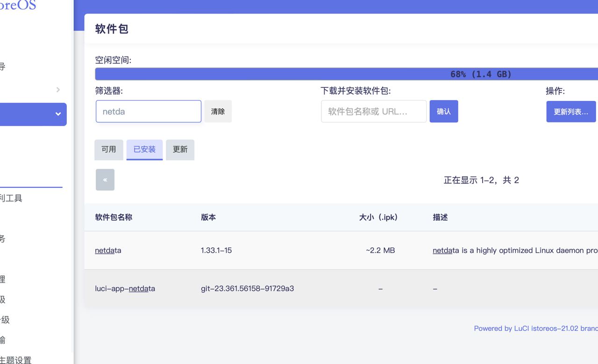Clear the filter with the 清除 button

(x=218, y=111)
